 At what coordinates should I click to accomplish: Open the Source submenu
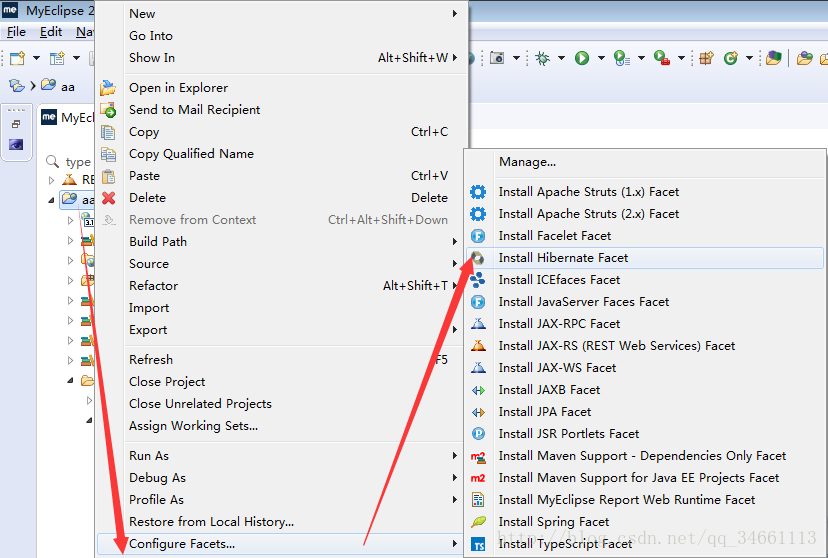coord(280,264)
